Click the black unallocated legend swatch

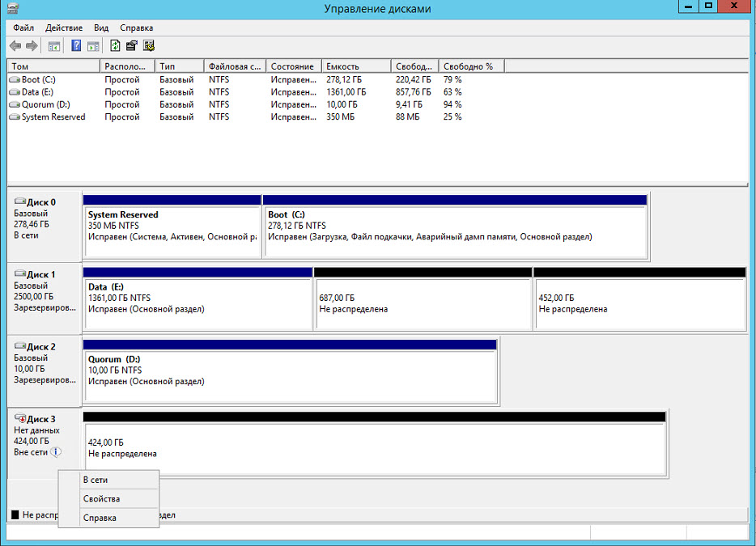point(15,514)
